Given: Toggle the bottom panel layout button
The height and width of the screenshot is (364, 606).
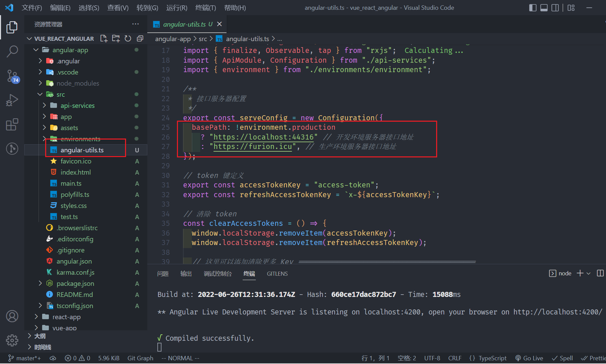Looking at the screenshot, I should [544, 8].
